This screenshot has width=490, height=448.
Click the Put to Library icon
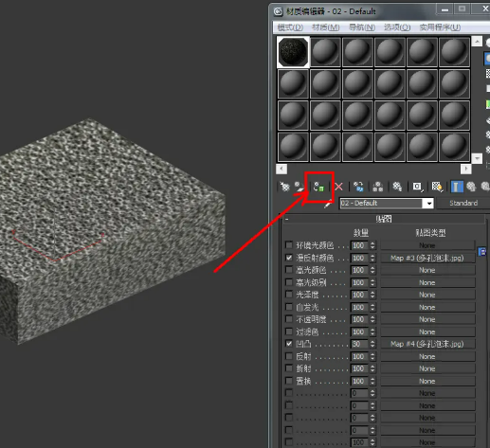(x=397, y=187)
